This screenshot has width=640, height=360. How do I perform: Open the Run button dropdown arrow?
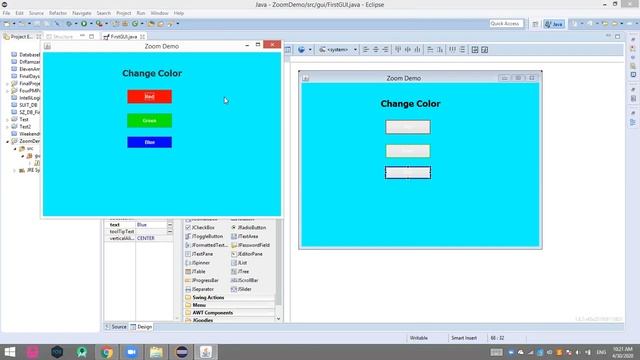91,24
